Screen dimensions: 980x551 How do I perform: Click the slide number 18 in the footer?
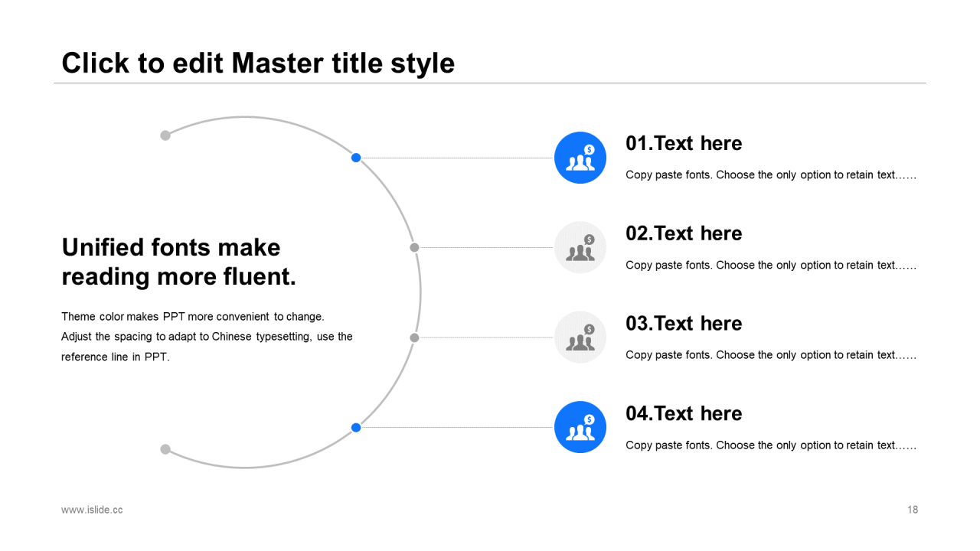[913, 510]
